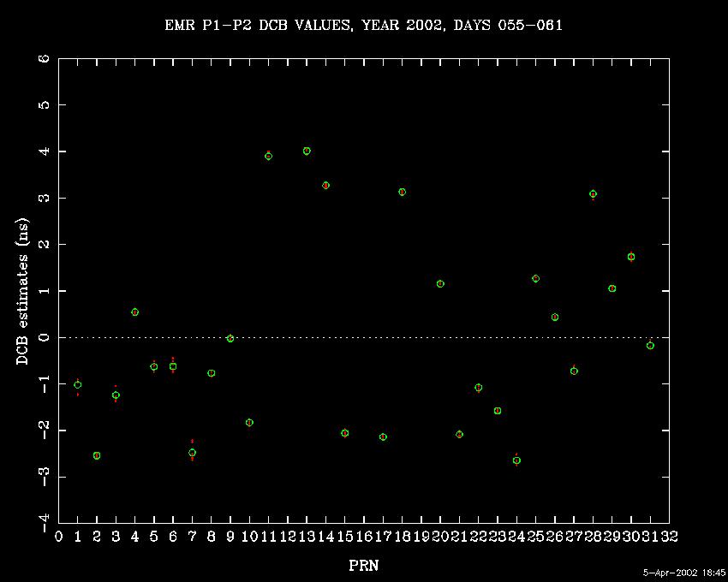Select the PRN 22 data point marker
This screenshot has height=582, width=728.
point(478,388)
